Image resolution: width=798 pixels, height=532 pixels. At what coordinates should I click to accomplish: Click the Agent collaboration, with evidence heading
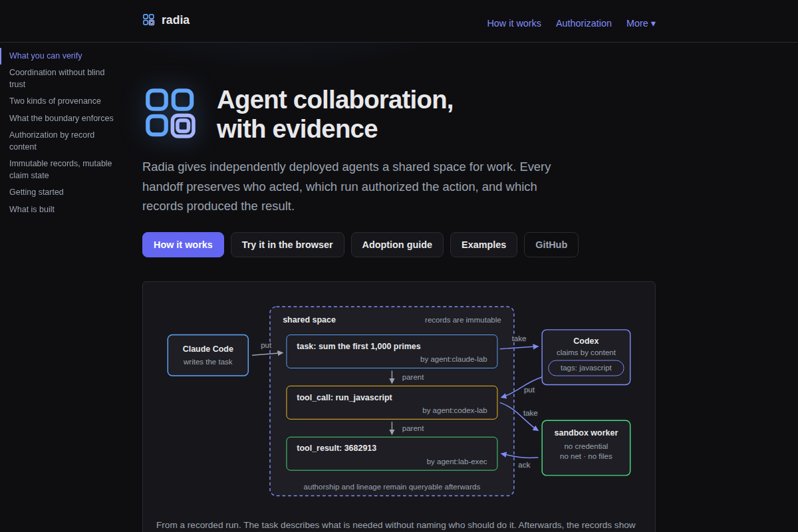click(x=335, y=114)
